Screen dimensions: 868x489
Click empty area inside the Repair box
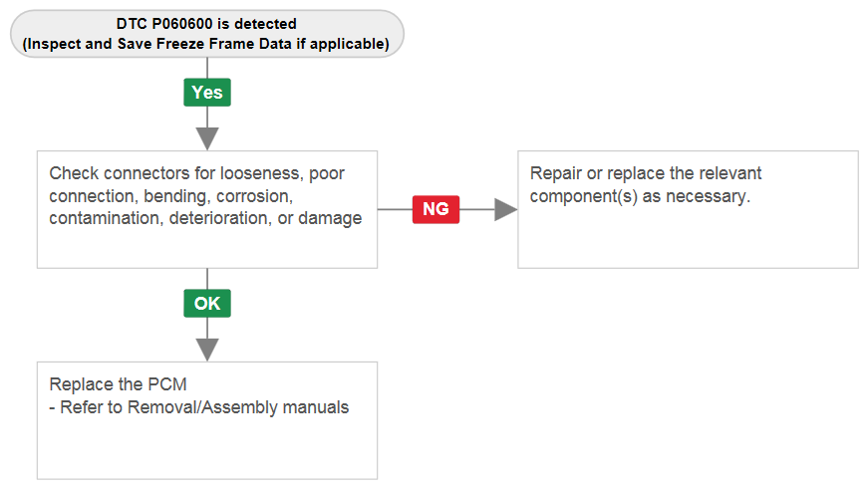pyautogui.click(x=688, y=238)
